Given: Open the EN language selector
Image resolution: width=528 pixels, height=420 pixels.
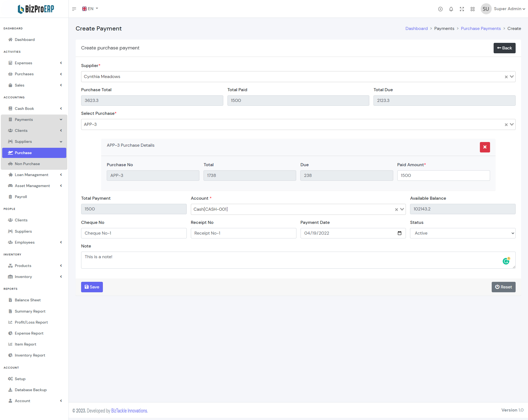Looking at the screenshot, I should click(90, 9).
